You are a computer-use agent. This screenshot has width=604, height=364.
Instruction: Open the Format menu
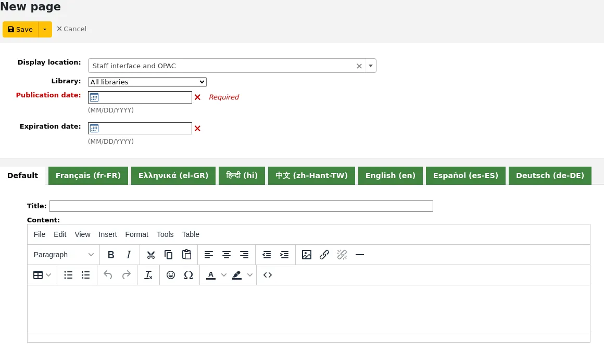[x=137, y=234]
